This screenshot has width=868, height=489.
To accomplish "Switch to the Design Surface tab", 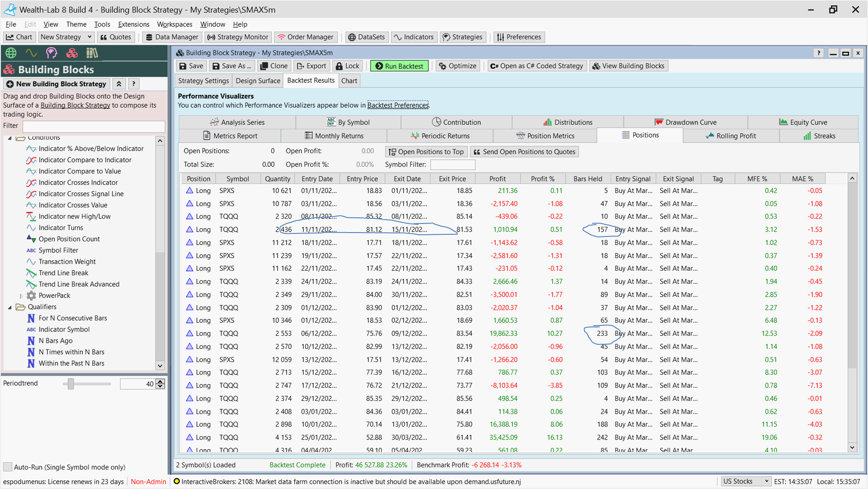I will coord(258,81).
